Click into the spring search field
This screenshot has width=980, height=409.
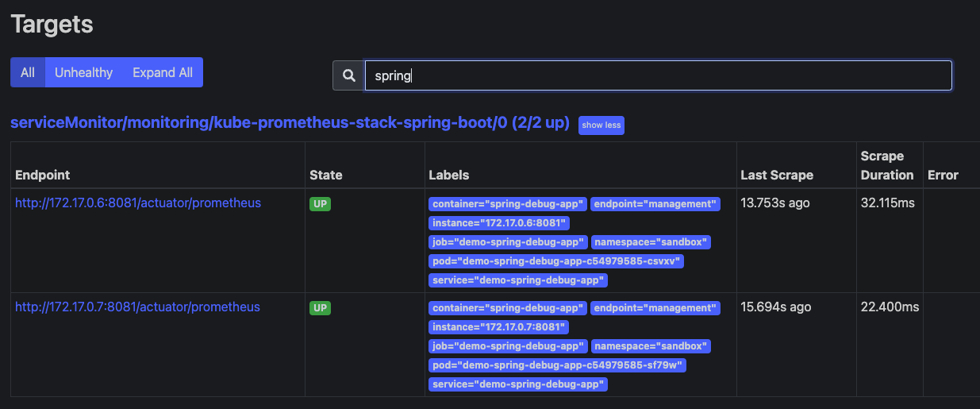point(657,75)
